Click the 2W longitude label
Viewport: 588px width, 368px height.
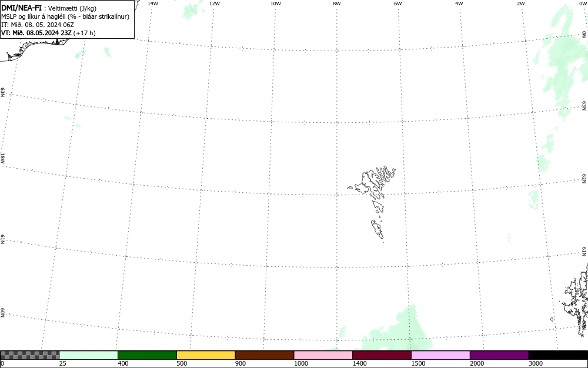520,4
